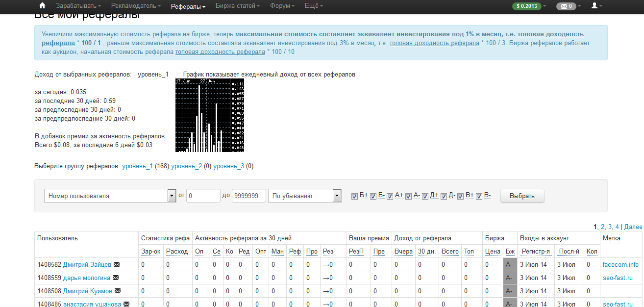
Task: Click the топовая доходность реферала * 100 / 10 link
Action: click(220, 52)
